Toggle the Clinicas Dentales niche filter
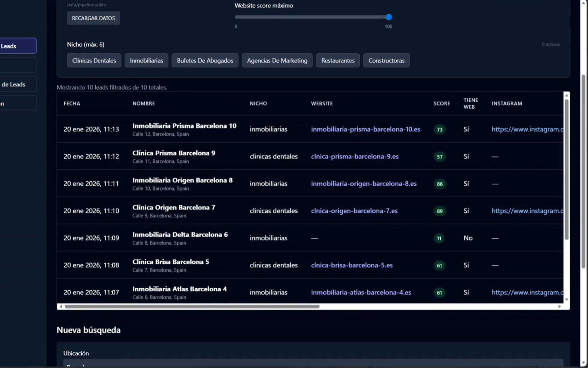The image size is (588, 368). [x=94, y=60]
